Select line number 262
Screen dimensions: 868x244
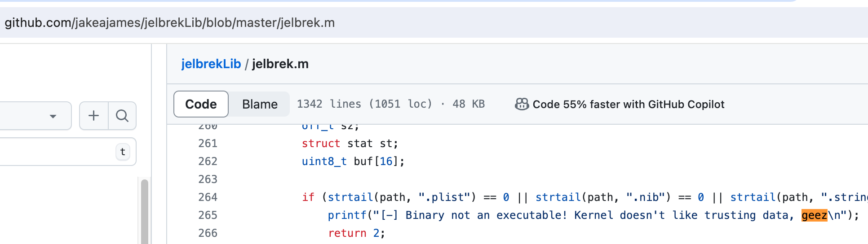coord(208,161)
